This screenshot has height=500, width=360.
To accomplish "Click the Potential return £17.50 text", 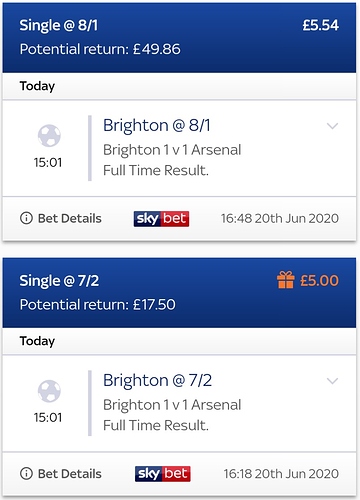I will click(x=98, y=304).
